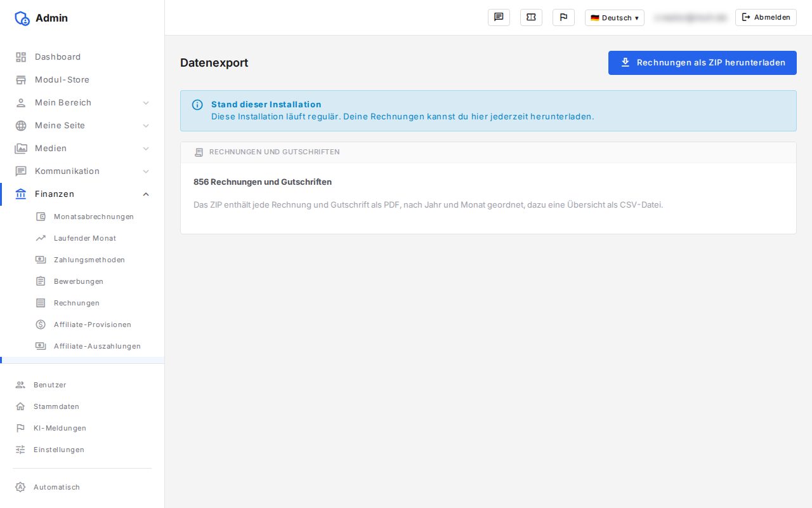
Task: Click the Modul-Store shop icon
Action: point(21,80)
